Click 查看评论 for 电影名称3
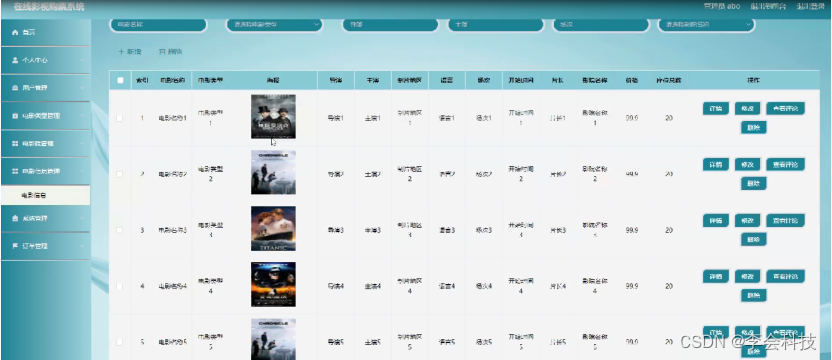The height and width of the screenshot is (360, 832). [x=785, y=220]
